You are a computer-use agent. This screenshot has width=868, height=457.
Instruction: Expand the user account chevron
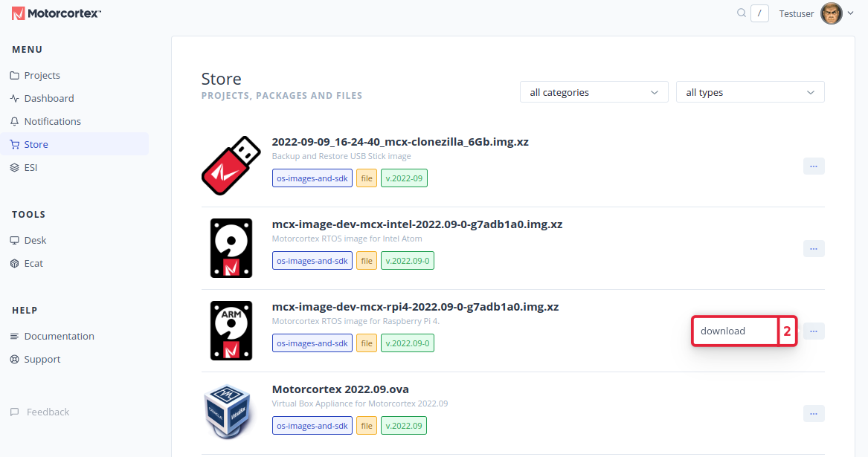click(850, 13)
